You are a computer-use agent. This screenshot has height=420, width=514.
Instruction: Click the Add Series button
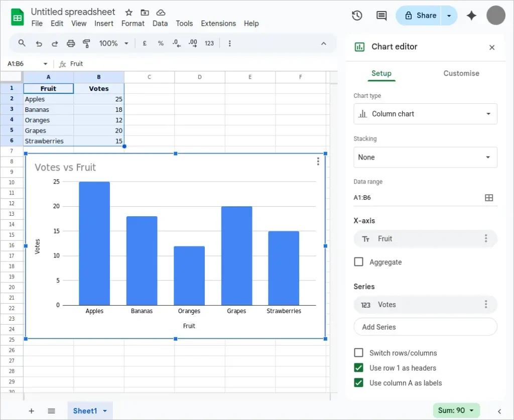click(425, 327)
